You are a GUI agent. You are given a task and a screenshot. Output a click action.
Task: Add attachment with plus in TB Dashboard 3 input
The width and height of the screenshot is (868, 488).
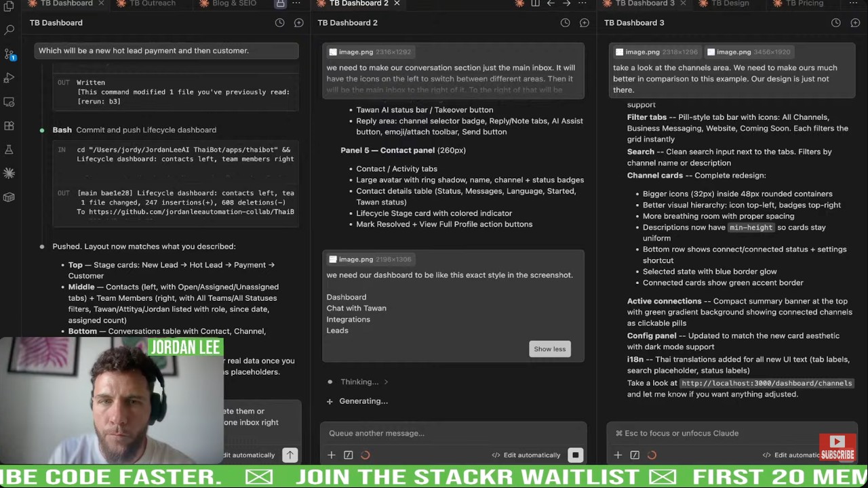(x=618, y=455)
